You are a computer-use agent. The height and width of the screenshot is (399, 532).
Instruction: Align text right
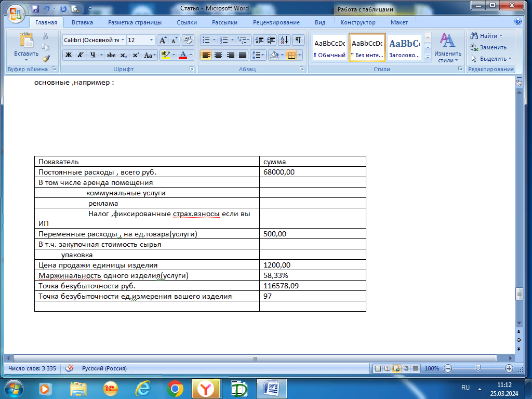[x=230, y=55]
